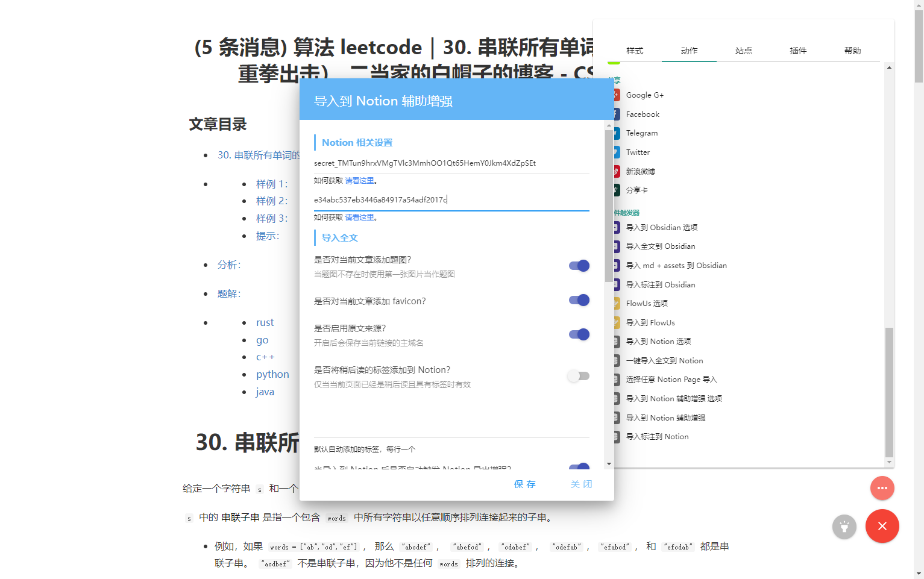Click the Notion database ID input field
This screenshot has width=924, height=579.
point(451,199)
